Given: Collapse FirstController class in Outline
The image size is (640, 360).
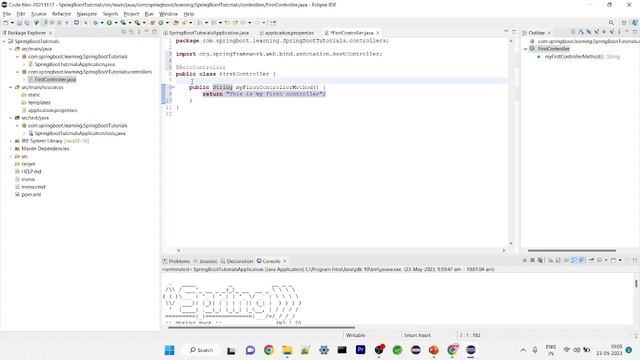Looking at the screenshot, I should click(526, 49).
